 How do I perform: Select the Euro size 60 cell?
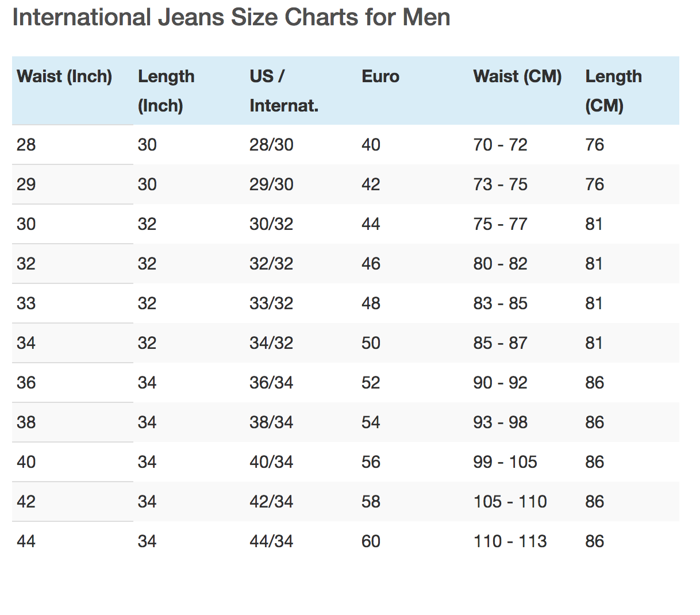point(371,541)
